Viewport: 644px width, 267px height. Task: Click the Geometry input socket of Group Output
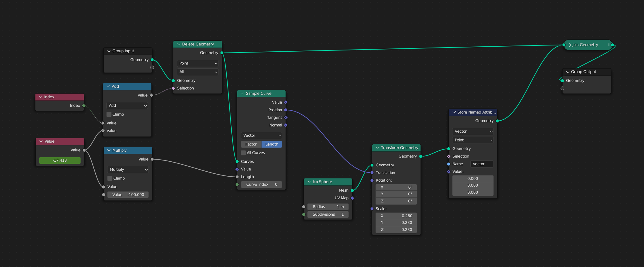[562, 81]
